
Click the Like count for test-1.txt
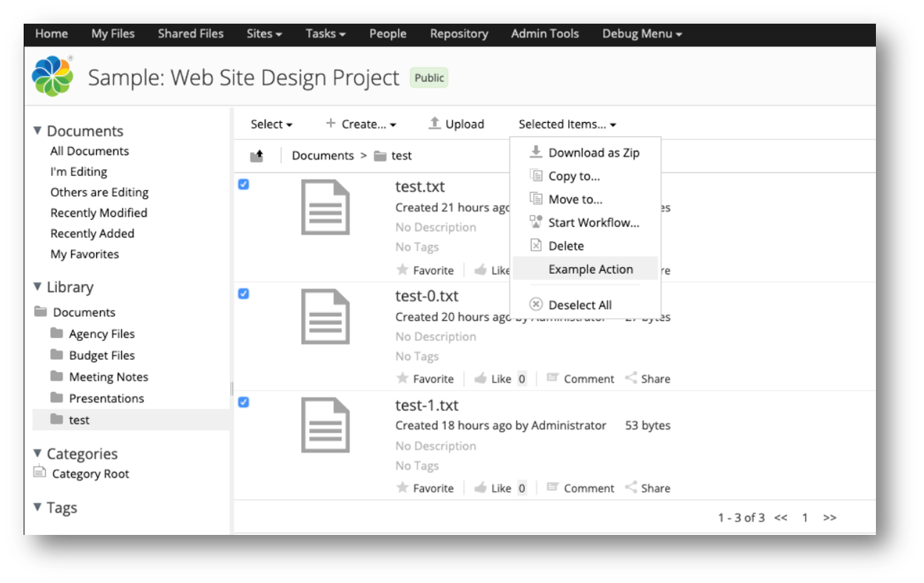522,488
